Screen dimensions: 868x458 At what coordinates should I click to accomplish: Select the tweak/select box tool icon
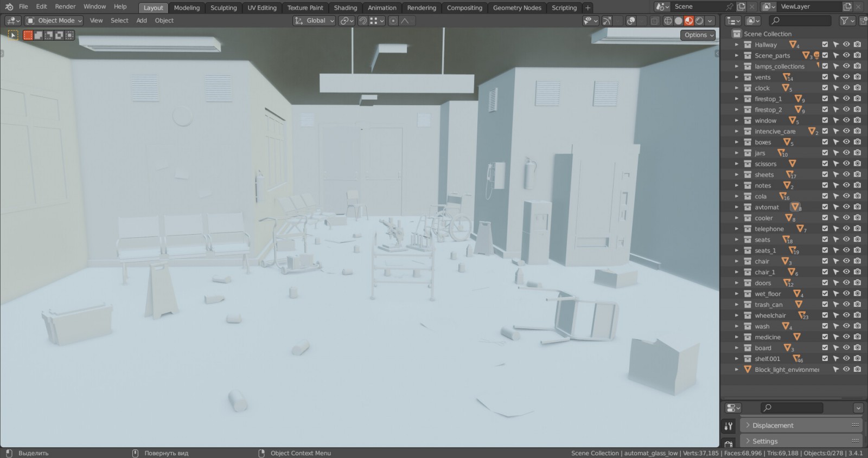pyautogui.click(x=12, y=35)
